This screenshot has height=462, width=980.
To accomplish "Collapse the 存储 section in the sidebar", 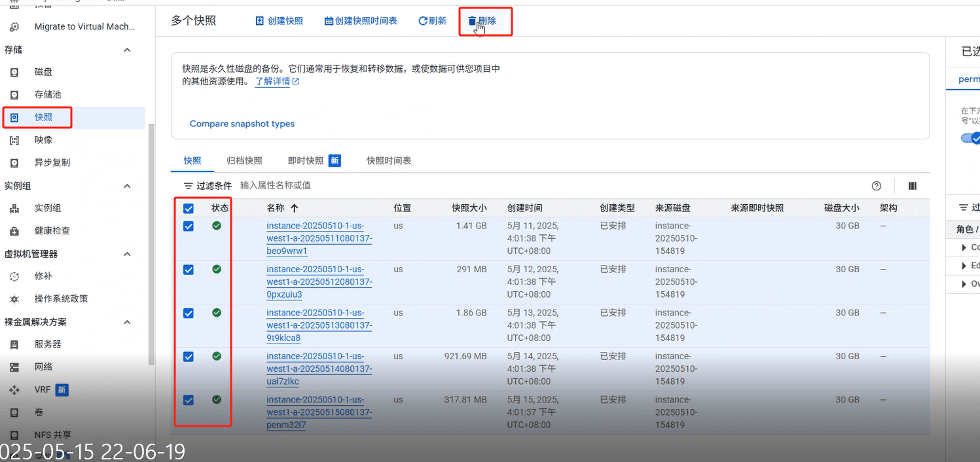I will tap(127, 50).
